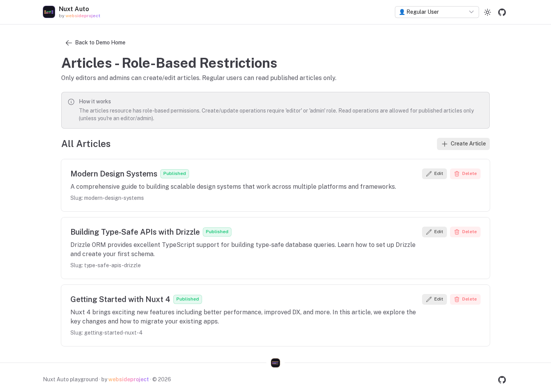Screen dimensions: 551x392
Task: Click the small logo icon on footer divider
Action: [x=275, y=363]
